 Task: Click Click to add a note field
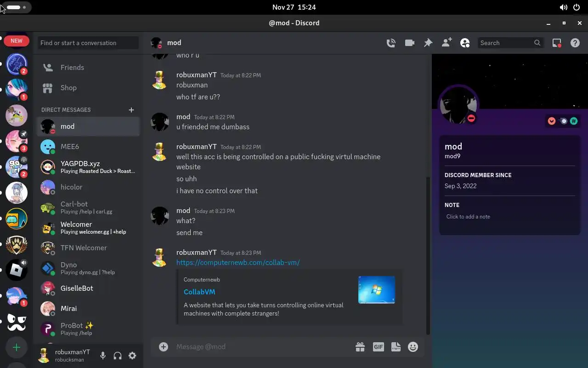point(510,217)
